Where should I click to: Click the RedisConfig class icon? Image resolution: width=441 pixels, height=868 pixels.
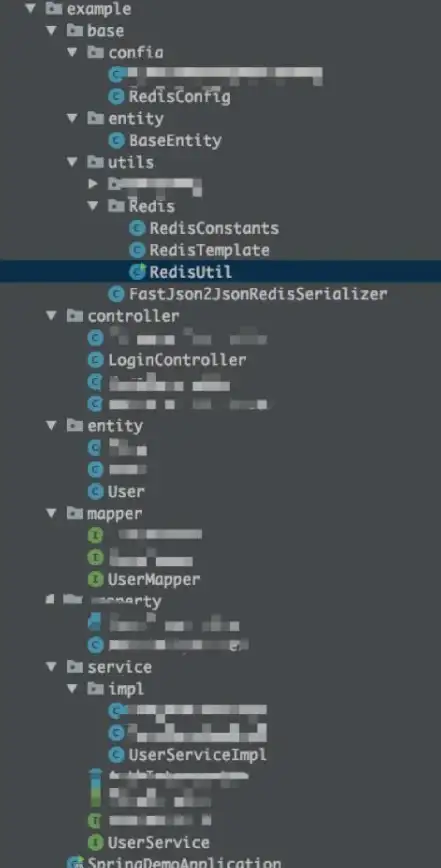click(x=116, y=97)
